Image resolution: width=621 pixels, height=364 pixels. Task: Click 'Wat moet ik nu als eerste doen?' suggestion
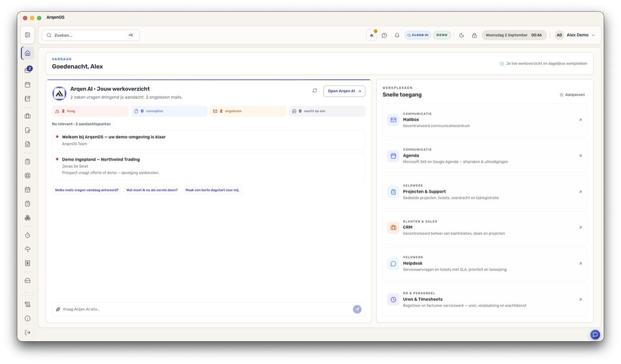click(x=152, y=190)
